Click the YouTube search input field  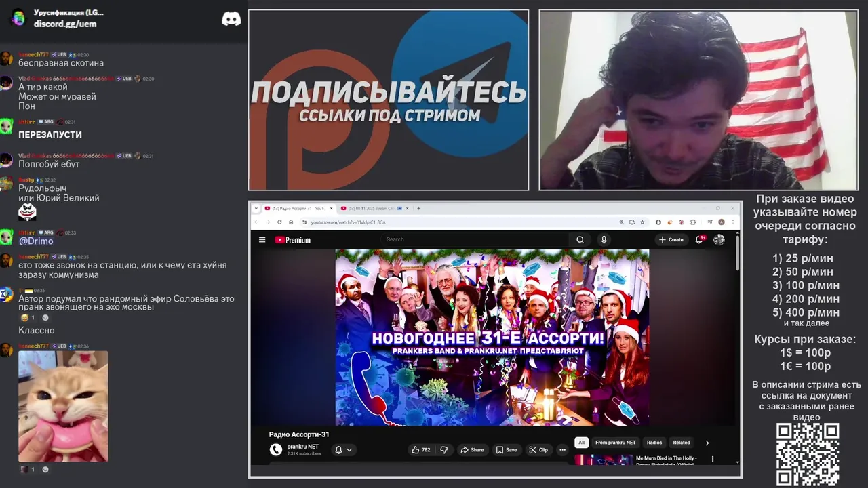point(475,239)
